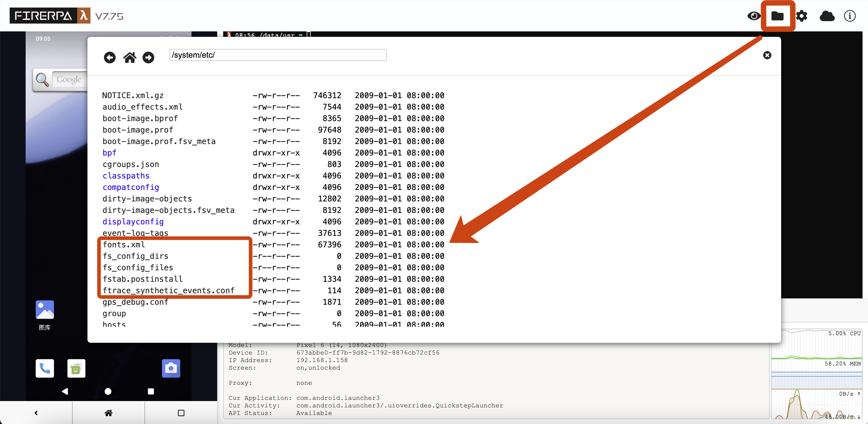Tap the gallery app icon on device screen
This screenshot has width=868, height=424.
pyautogui.click(x=44, y=309)
